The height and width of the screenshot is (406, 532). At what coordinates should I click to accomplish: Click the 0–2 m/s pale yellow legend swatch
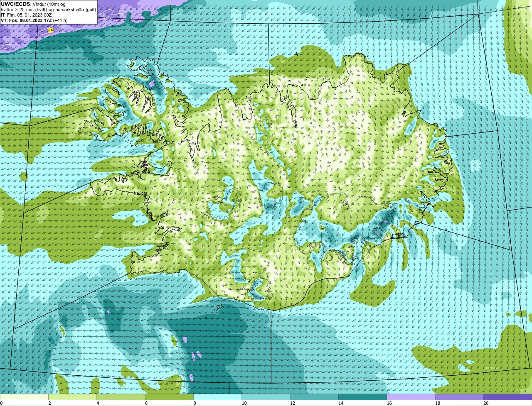click(x=24, y=397)
